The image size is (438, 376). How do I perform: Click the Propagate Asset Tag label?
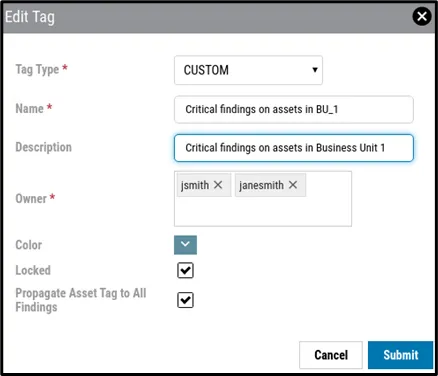coord(81,300)
